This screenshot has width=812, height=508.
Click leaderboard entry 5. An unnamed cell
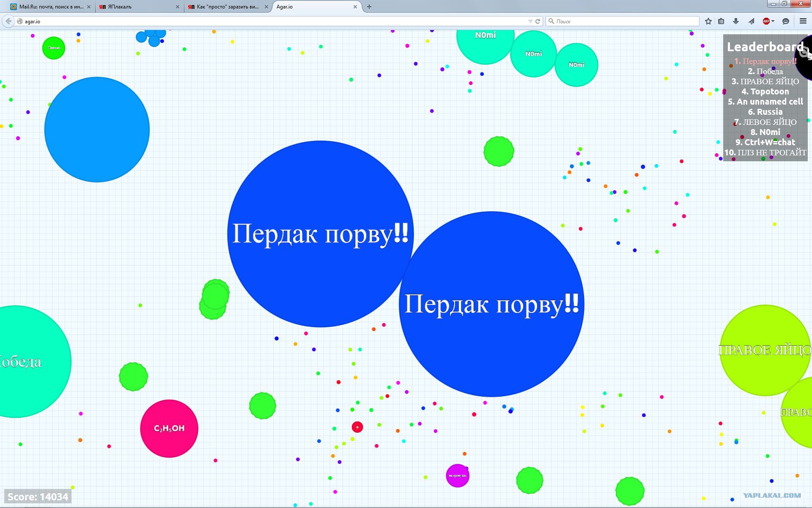pos(765,102)
